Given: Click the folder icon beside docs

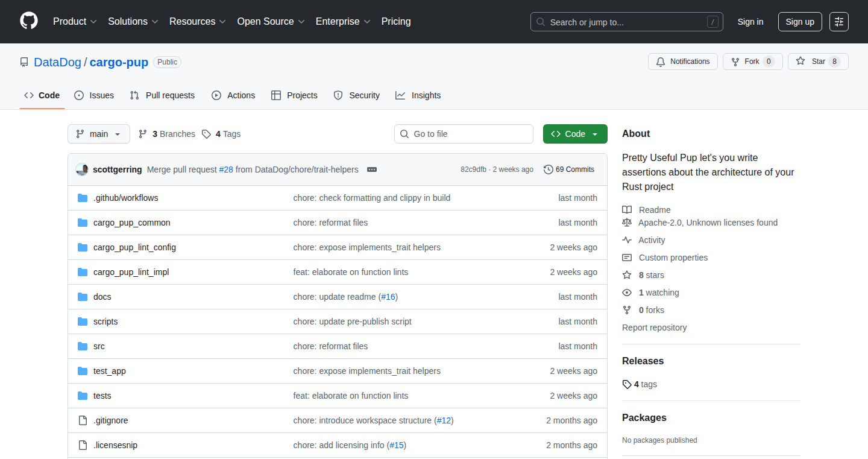Looking at the screenshot, I should [x=83, y=297].
